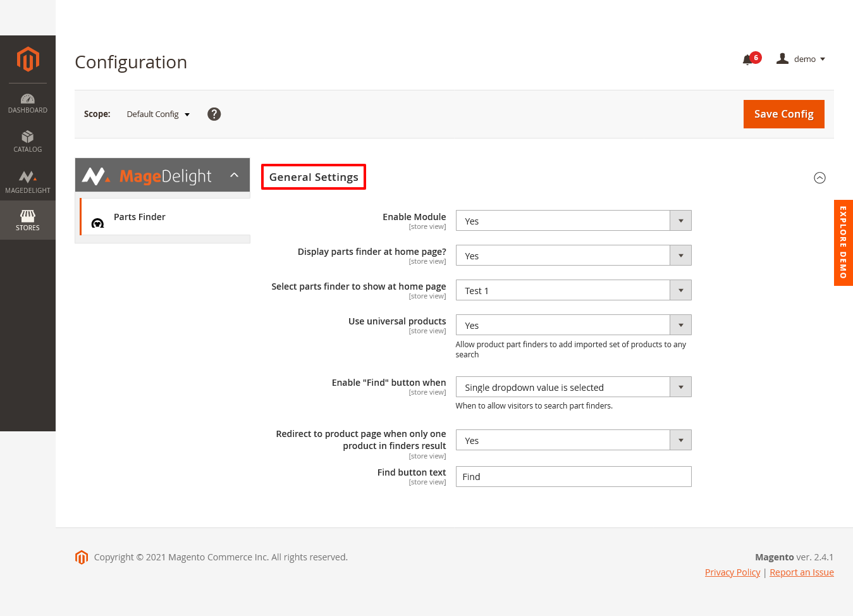853x616 pixels.
Task: Open the Default Config scope switcher
Action: [x=158, y=114]
